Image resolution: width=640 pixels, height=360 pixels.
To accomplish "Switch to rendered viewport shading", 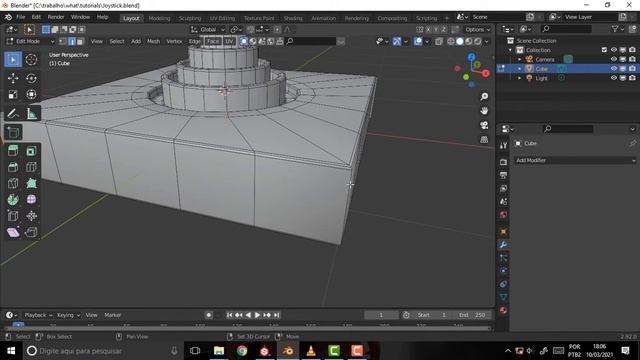I will pyautogui.click(x=478, y=41).
